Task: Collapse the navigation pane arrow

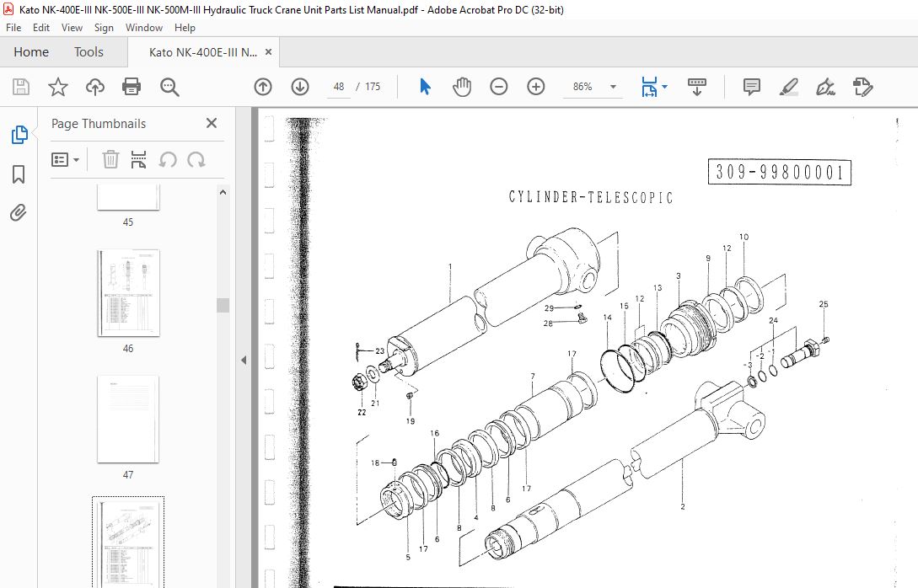Action: click(x=244, y=361)
